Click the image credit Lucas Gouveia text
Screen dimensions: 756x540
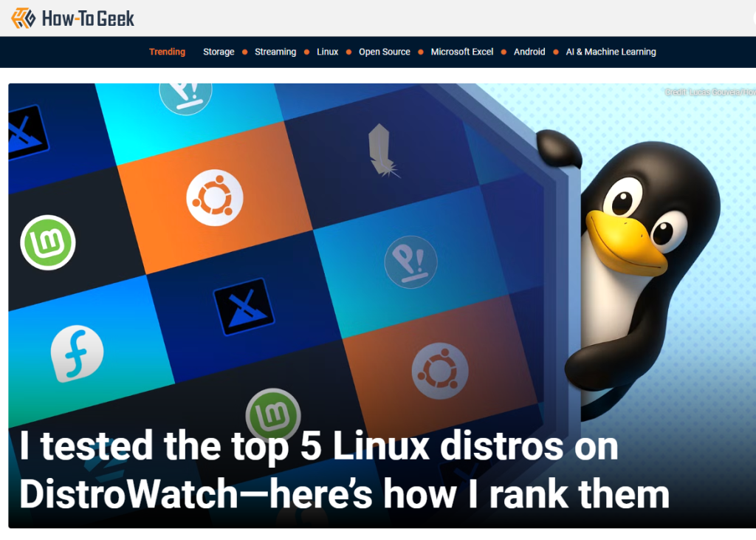click(709, 92)
